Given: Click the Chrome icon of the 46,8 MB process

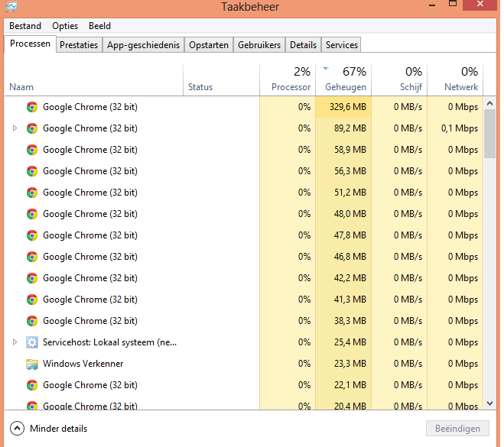Looking at the screenshot, I should click(x=32, y=257).
